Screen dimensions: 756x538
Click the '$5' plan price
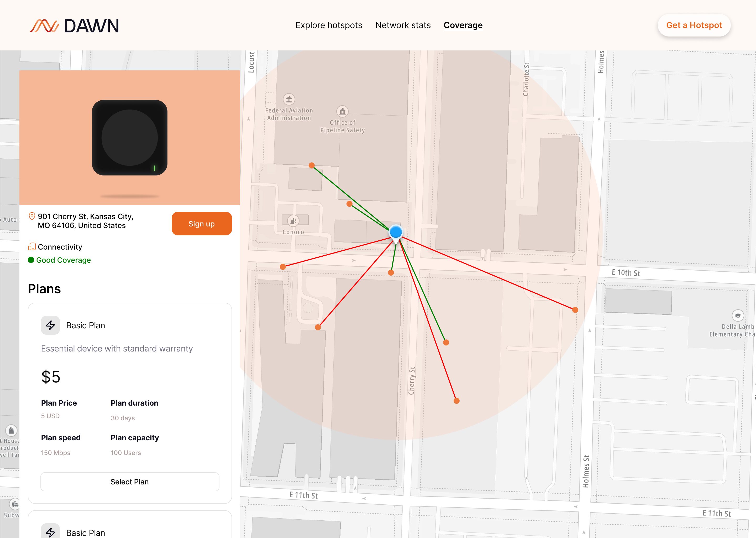[x=51, y=377]
